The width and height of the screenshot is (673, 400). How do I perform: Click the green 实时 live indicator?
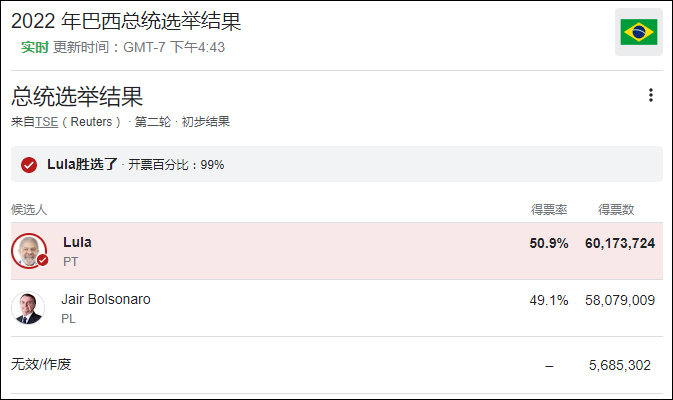pos(35,47)
